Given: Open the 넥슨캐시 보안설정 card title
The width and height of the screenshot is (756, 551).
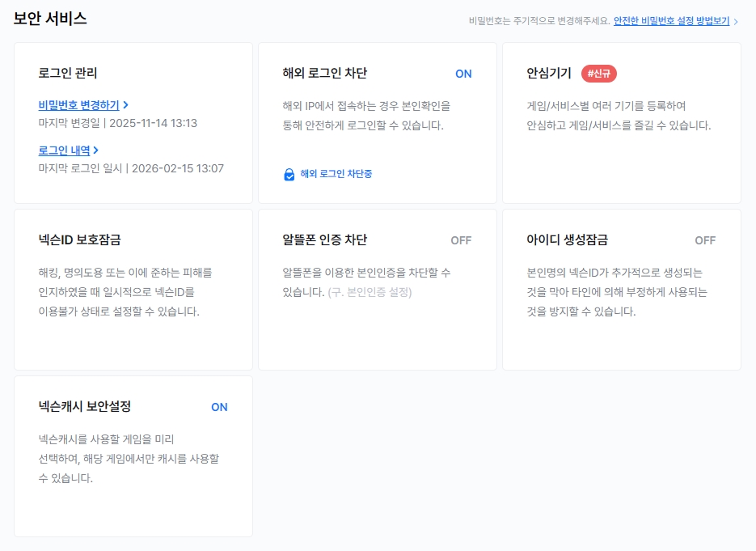Looking at the screenshot, I should tap(85, 407).
